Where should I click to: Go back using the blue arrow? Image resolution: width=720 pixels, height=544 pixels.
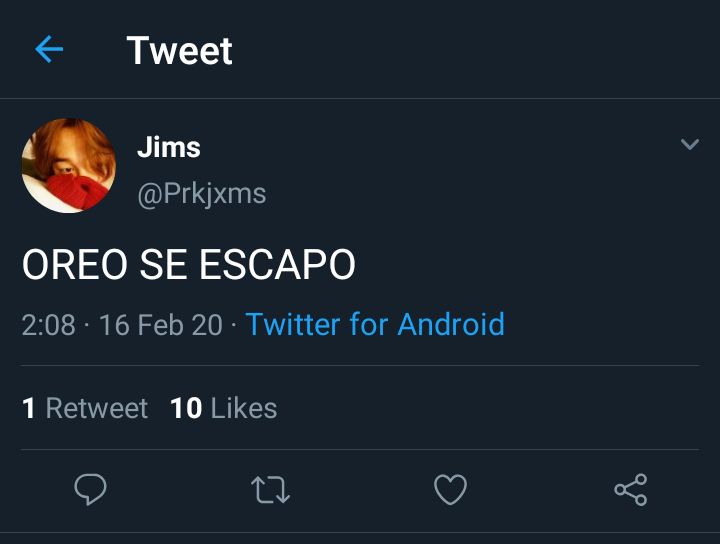(x=49, y=49)
